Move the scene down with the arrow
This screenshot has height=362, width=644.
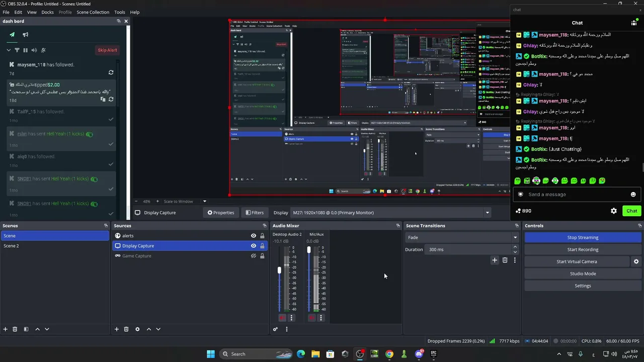[x=47, y=329]
